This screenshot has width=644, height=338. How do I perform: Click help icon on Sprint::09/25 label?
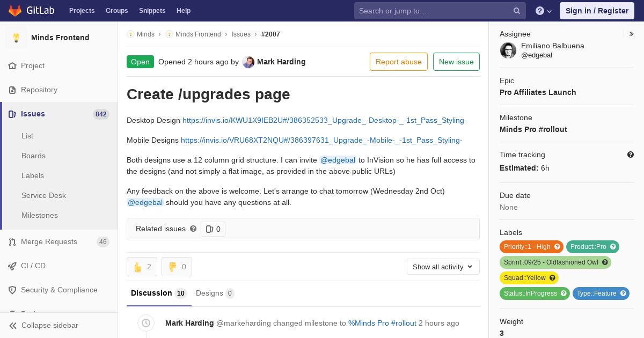(605, 262)
